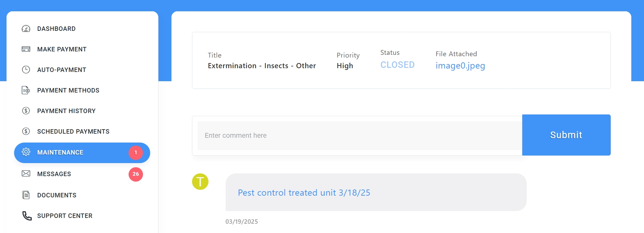Click the Dashboard speedometer icon
The image size is (644, 233).
[26, 29]
